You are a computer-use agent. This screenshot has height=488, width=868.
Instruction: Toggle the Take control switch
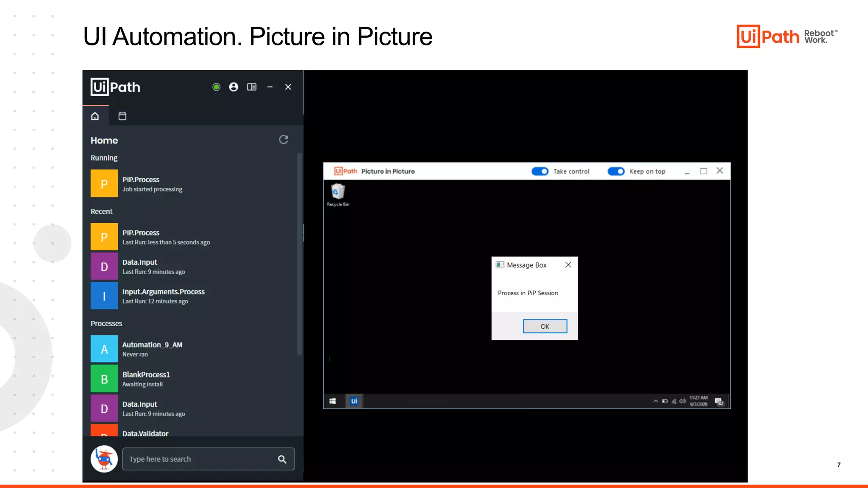click(x=540, y=171)
